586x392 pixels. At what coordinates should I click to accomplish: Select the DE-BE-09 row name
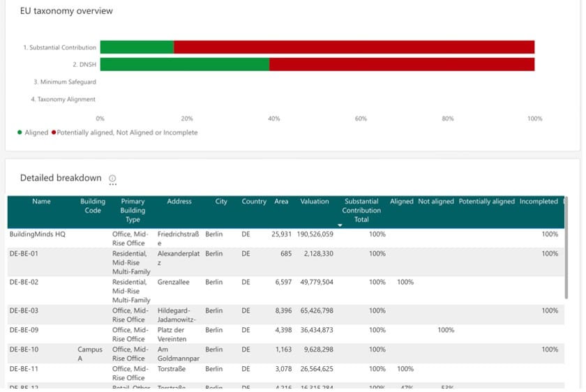[x=24, y=330]
